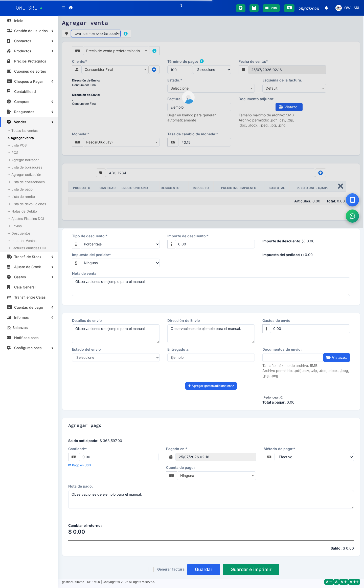Click the notifications bell icon
Screen dimensions: 364x588
[326, 8]
